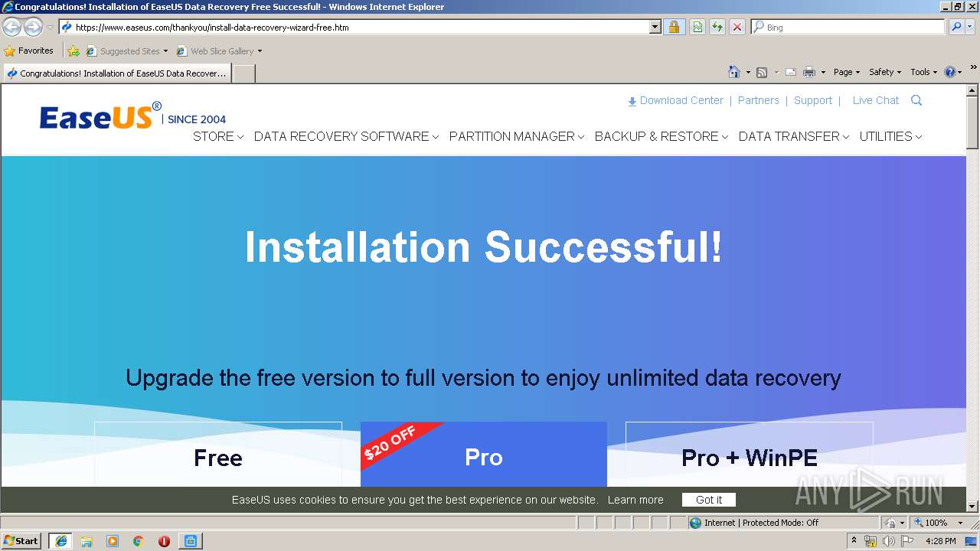Select the Congratulations Installation tab

116,73
